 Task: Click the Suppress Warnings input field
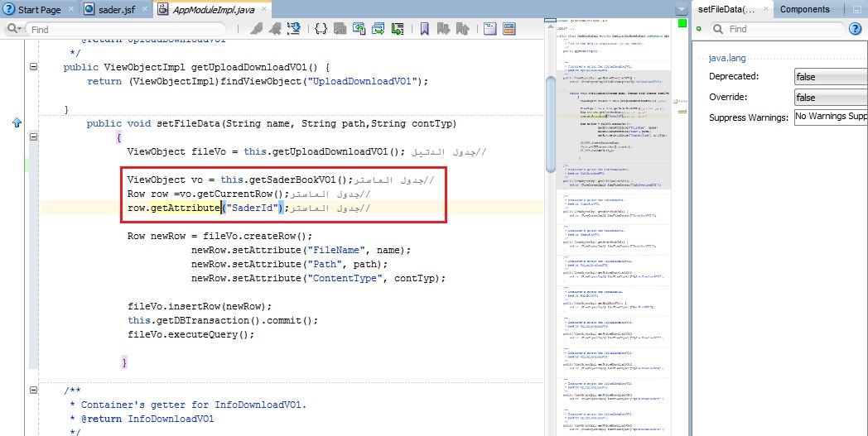point(829,117)
